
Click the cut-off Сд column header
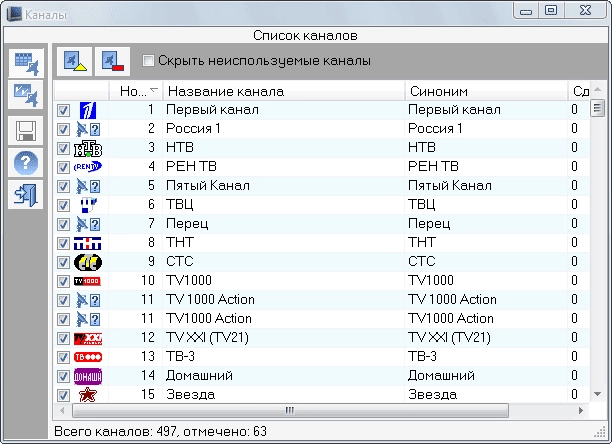point(579,91)
